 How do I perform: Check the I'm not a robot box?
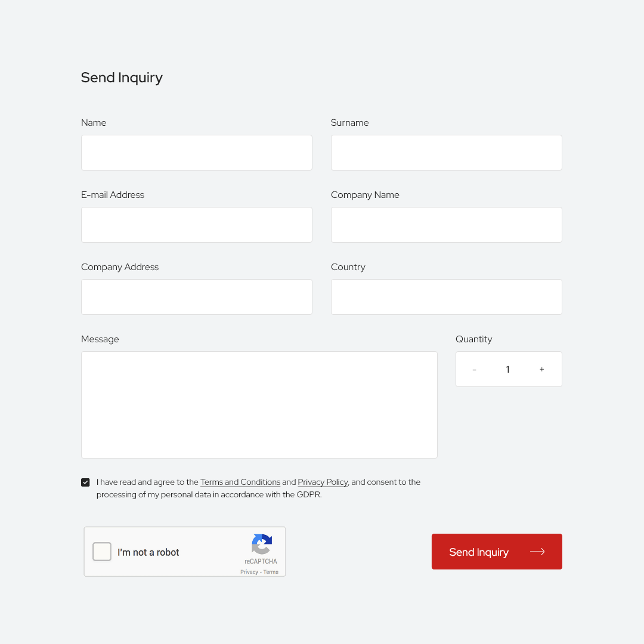click(102, 552)
